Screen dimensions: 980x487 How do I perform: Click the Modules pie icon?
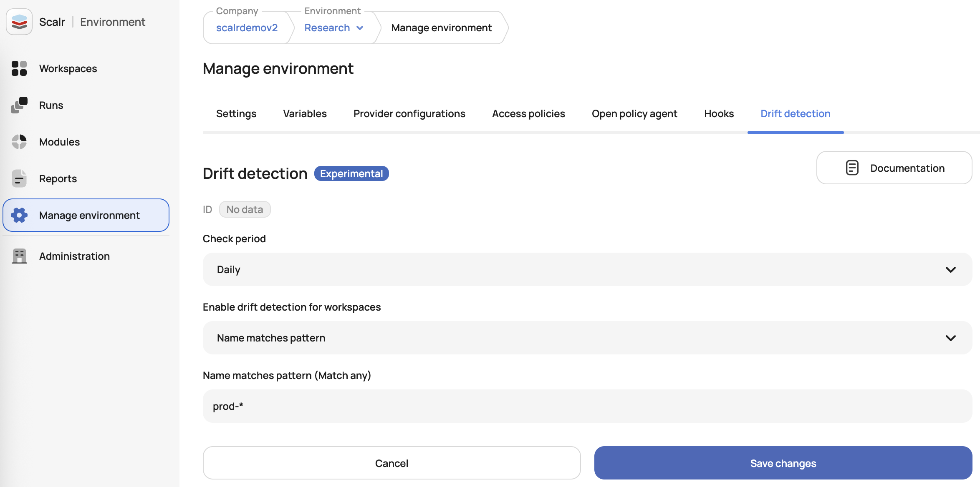click(x=19, y=142)
